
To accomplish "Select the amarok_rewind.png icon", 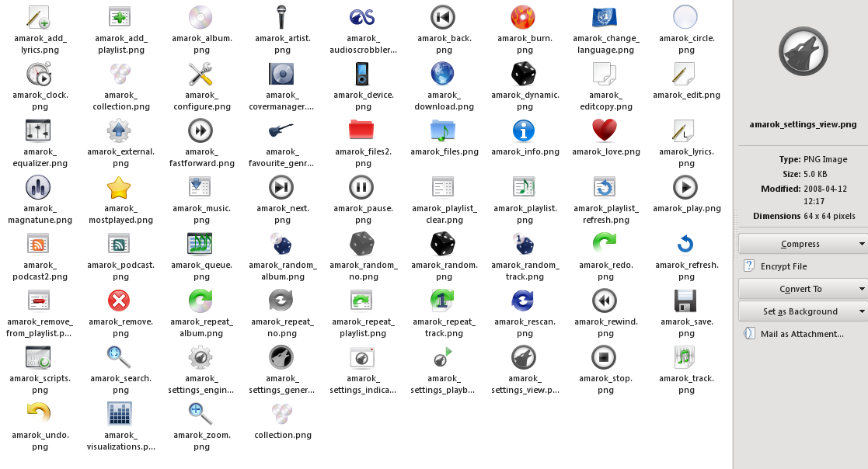I will (605, 301).
